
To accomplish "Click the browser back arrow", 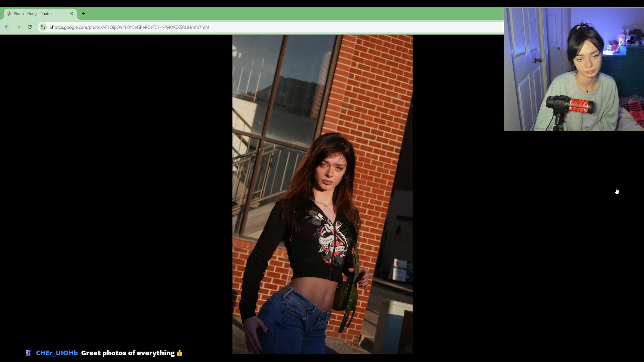I will point(7,27).
